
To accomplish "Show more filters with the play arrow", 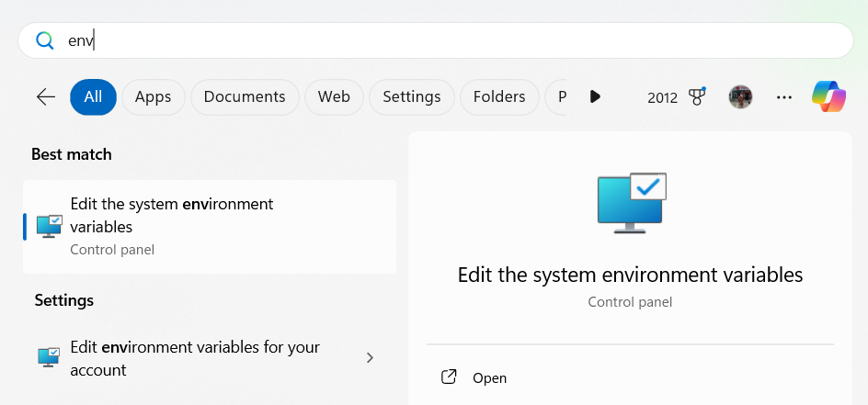I will [595, 96].
